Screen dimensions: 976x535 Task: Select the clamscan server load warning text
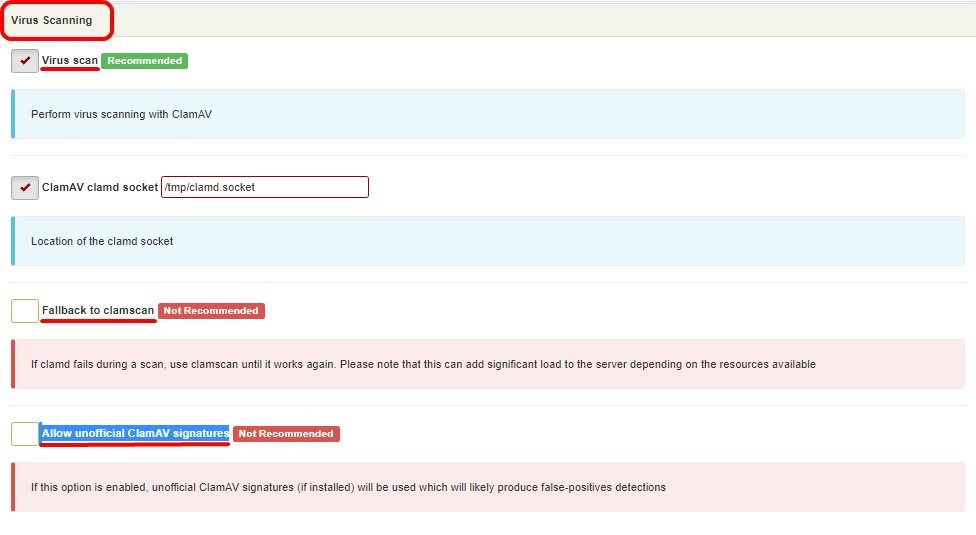click(x=423, y=365)
